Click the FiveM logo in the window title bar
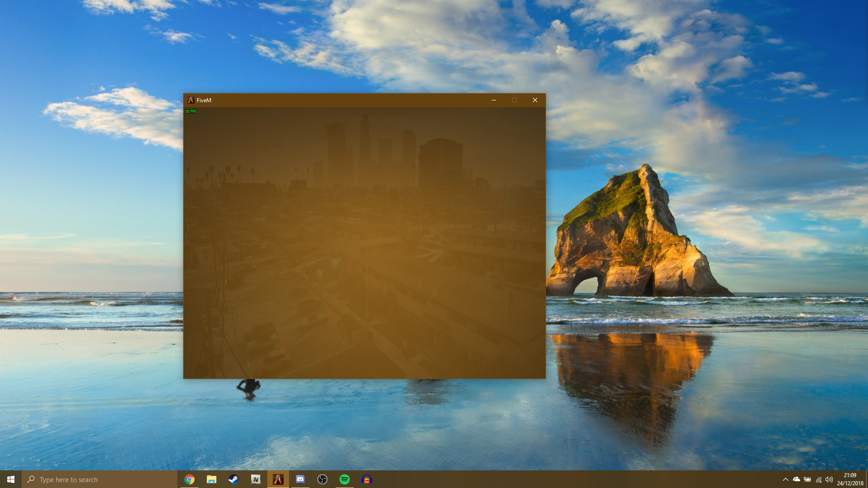Screen dimensions: 868x488 (x=191, y=100)
